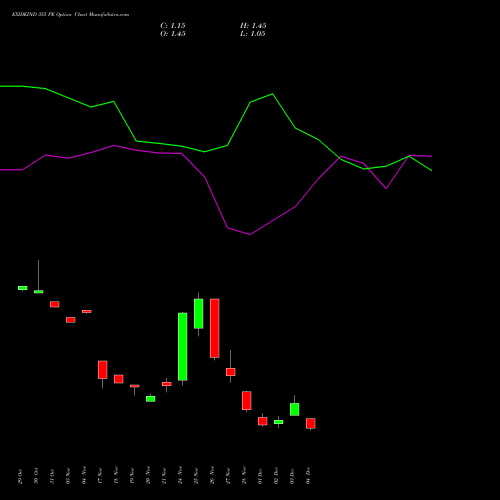Click the long-wick candle above 30 Oct
The width and height of the screenshot is (500, 500).
[x=39, y=292]
